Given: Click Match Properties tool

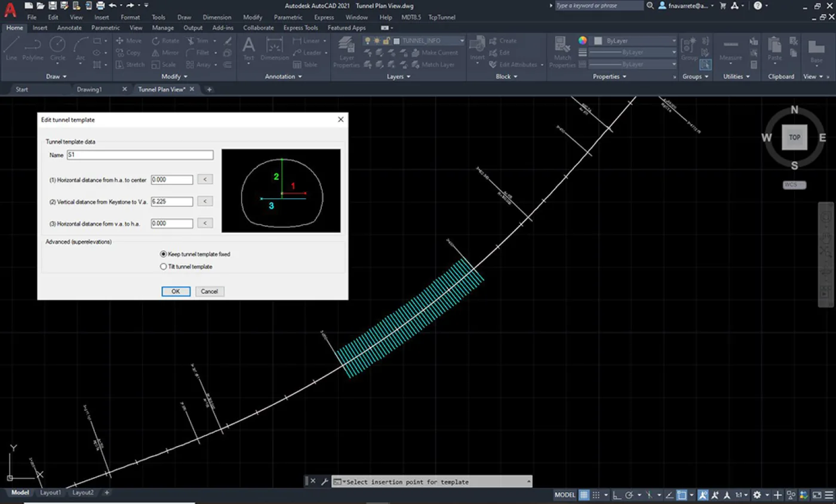Looking at the screenshot, I should tap(562, 51).
